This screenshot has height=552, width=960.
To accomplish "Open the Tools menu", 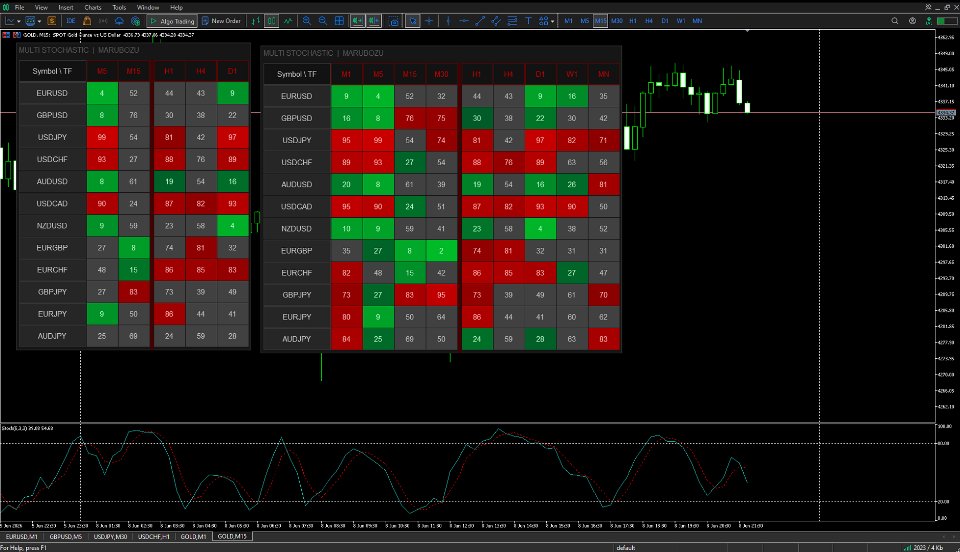I will [x=119, y=7].
